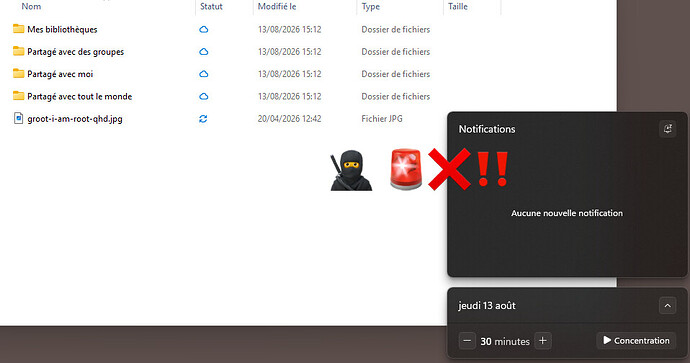The height and width of the screenshot is (363, 690).
Task: Click sync status icon for groot-i-am-root-qhd.jpg
Action: [203, 119]
